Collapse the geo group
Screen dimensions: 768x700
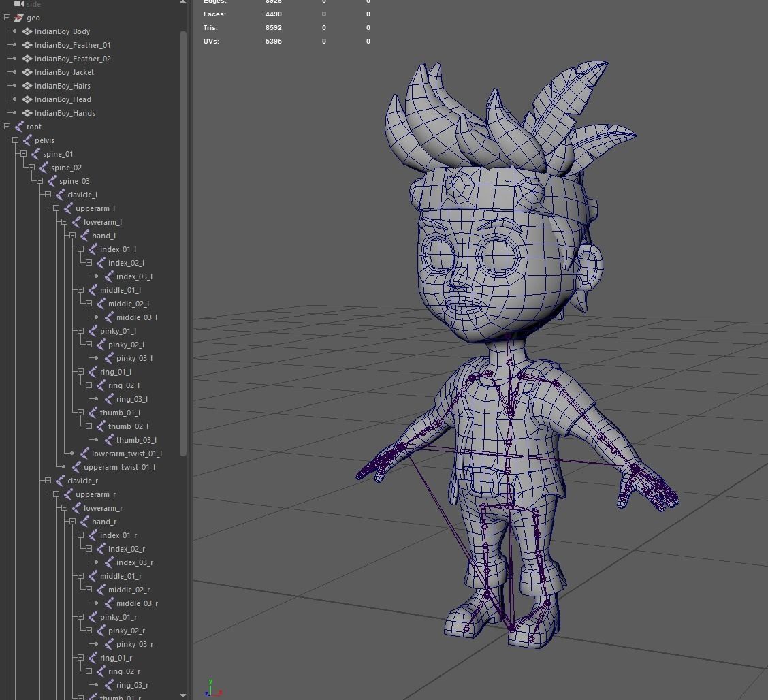point(7,18)
